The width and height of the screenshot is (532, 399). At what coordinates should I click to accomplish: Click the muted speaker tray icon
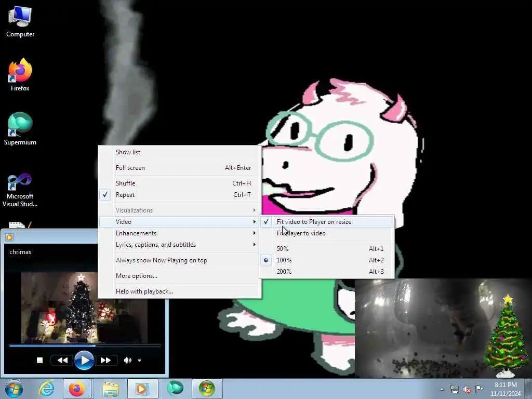tap(467, 390)
